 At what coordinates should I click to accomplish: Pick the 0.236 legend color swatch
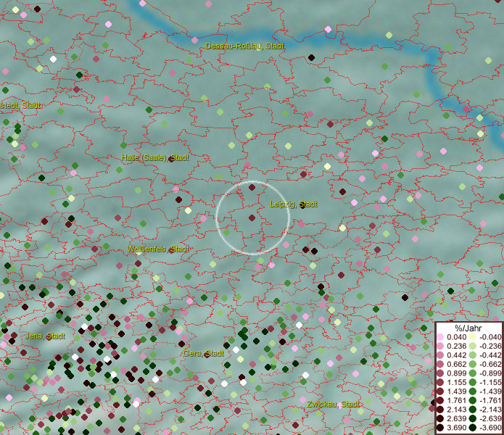click(x=440, y=346)
